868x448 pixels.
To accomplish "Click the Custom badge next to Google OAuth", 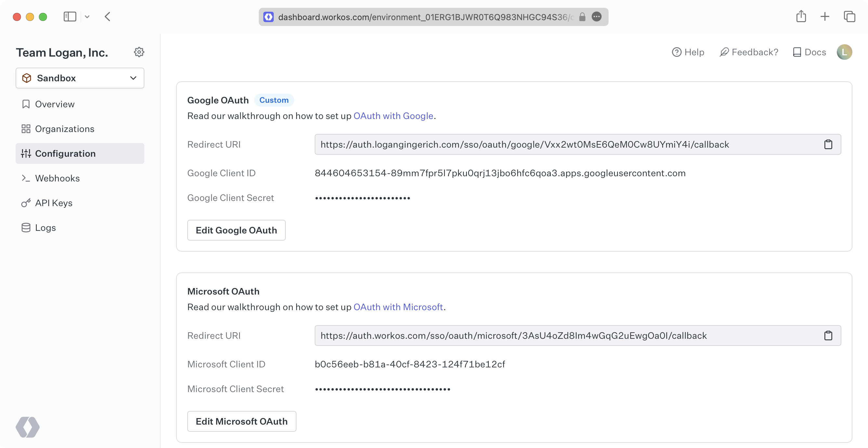I will pos(274,100).
